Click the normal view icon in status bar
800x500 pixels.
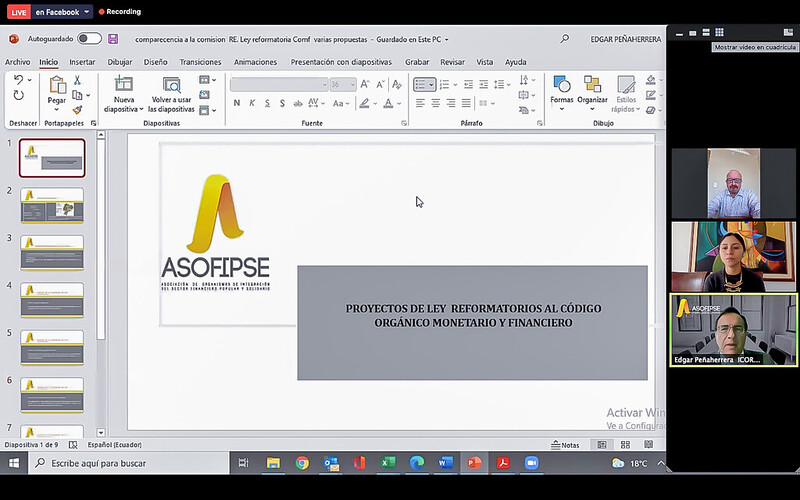click(602, 445)
